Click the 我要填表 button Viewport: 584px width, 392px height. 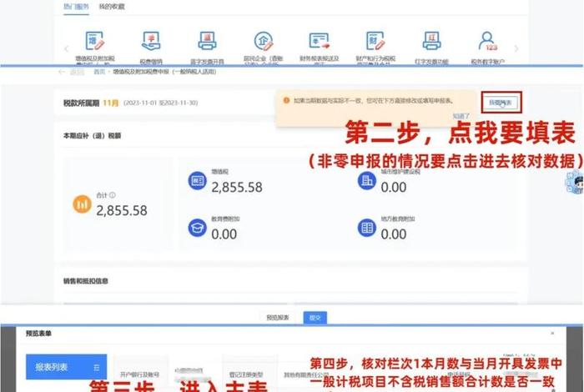coord(501,103)
